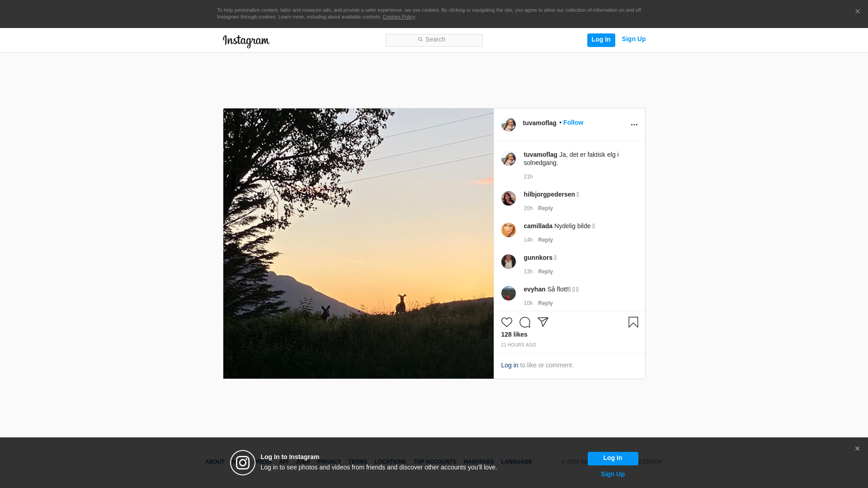The image size is (868, 488).
Task: Open hilbjorgpedersen profile avatar
Action: tap(509, 198)
